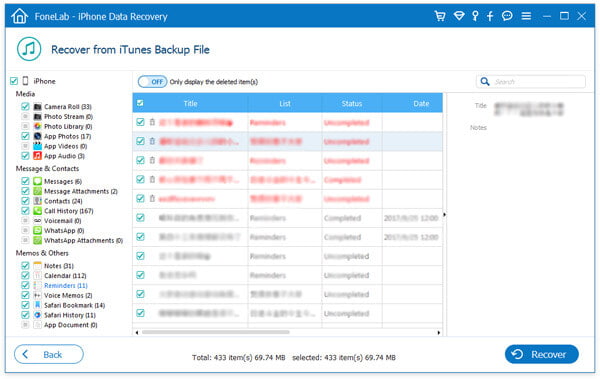Click the left arrow of horizontal scrollbar
The width and height of the screenshot is (600, 379).
pos(137,333)
